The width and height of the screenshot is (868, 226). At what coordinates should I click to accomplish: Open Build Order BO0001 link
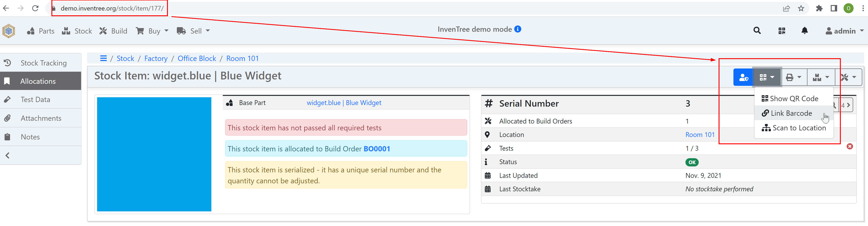(376, 149)
